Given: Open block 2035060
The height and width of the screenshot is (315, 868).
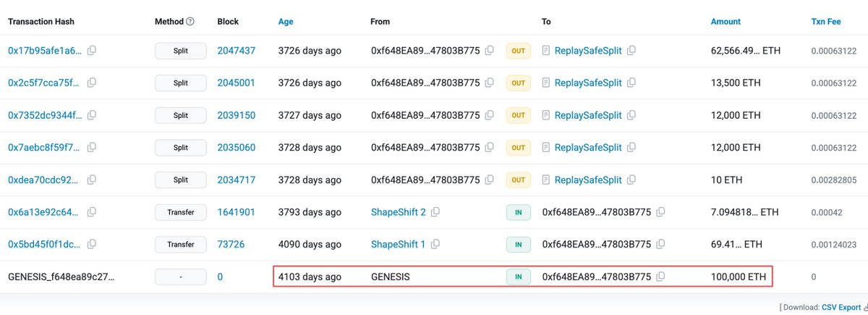Looking at the screenshot, I should click(x=236, y=148).
